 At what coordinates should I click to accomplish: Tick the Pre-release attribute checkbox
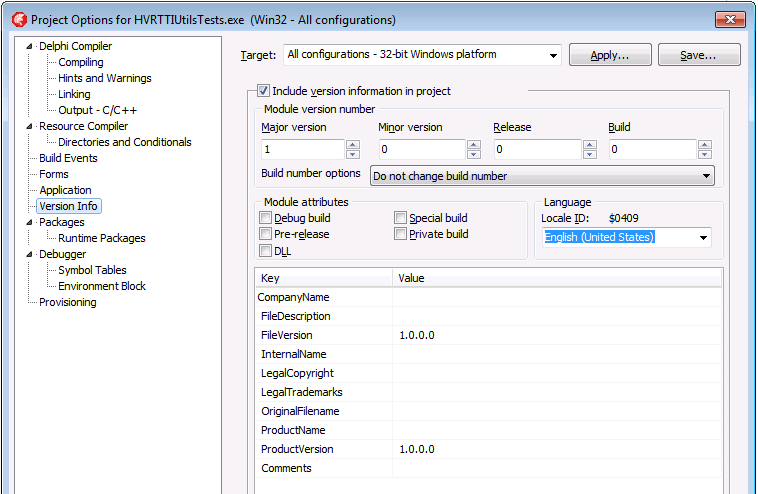[x=266, y=234]
